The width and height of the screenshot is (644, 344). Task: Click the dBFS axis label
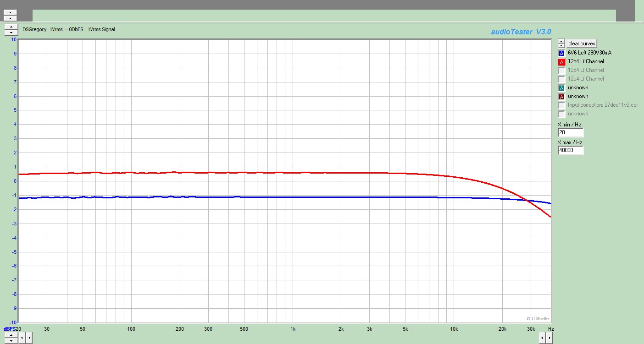(x=10, y=329)
